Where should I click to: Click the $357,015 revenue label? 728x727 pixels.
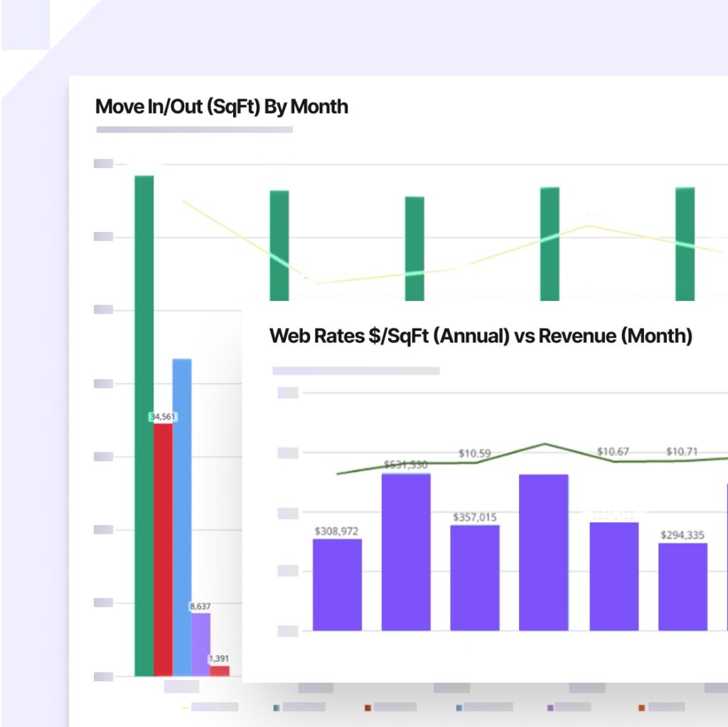click(474, 517)
